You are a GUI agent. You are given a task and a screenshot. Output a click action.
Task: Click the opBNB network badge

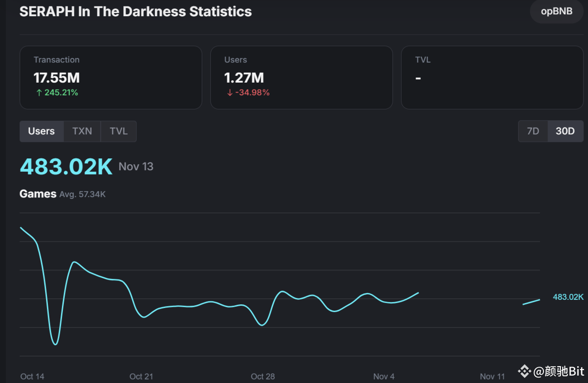556,11
